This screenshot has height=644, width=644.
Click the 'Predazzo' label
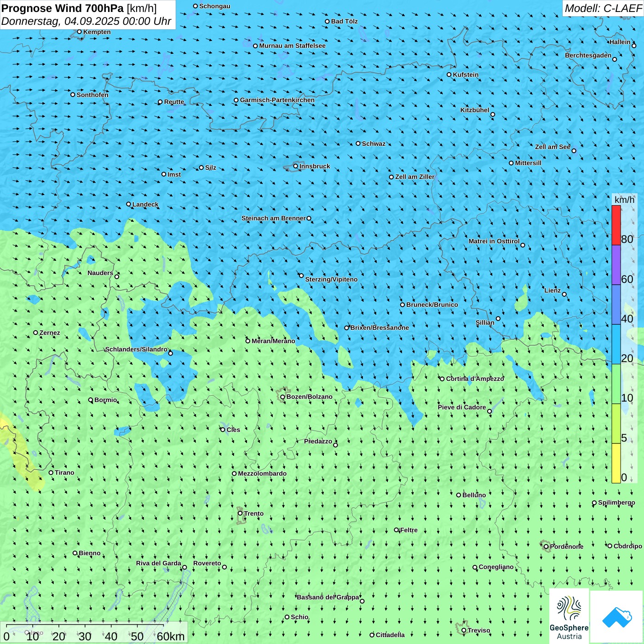tap(318, 441)
